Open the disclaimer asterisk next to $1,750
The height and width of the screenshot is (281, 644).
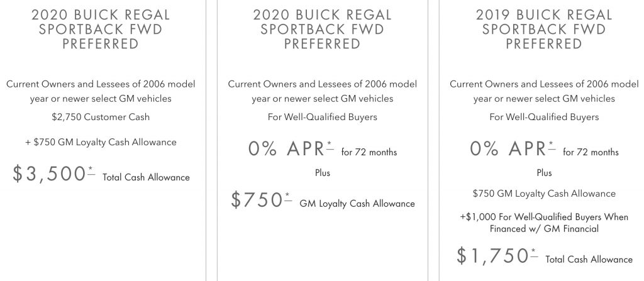[534, 253]
